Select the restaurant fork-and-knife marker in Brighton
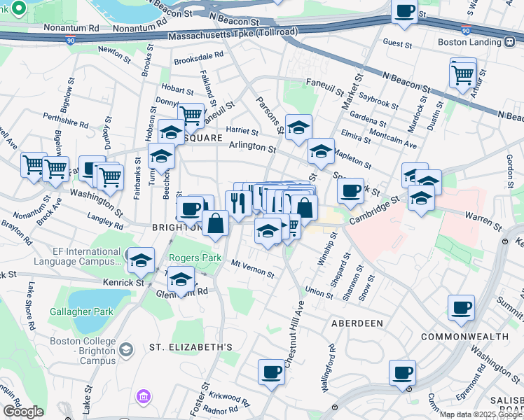This screenshot has height=420, width=524. click(x=239, y=205)
